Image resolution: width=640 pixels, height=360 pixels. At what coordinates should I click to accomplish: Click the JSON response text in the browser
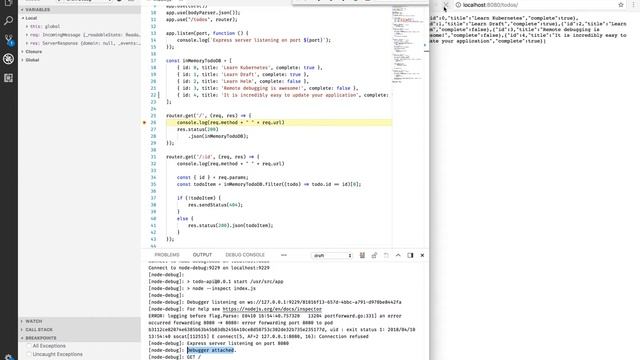(528, 29)
